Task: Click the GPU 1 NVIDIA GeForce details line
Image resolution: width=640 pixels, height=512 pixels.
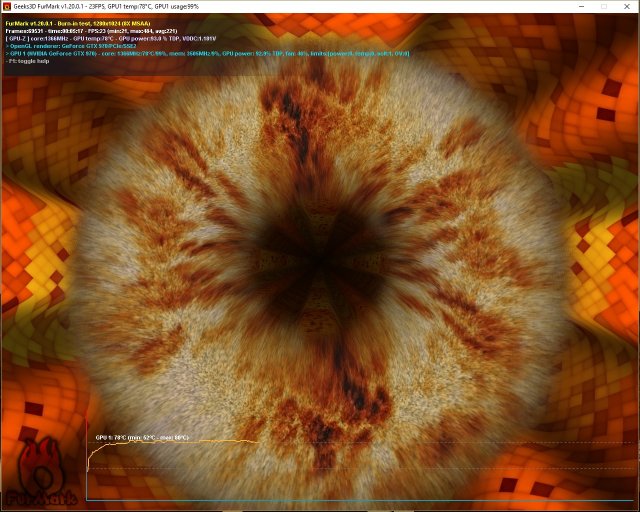Action: [200, 53]
